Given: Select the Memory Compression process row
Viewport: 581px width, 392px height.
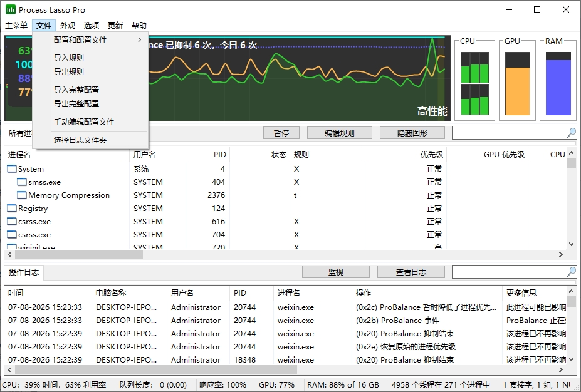Looking at the screenshot, I should 285,195.
